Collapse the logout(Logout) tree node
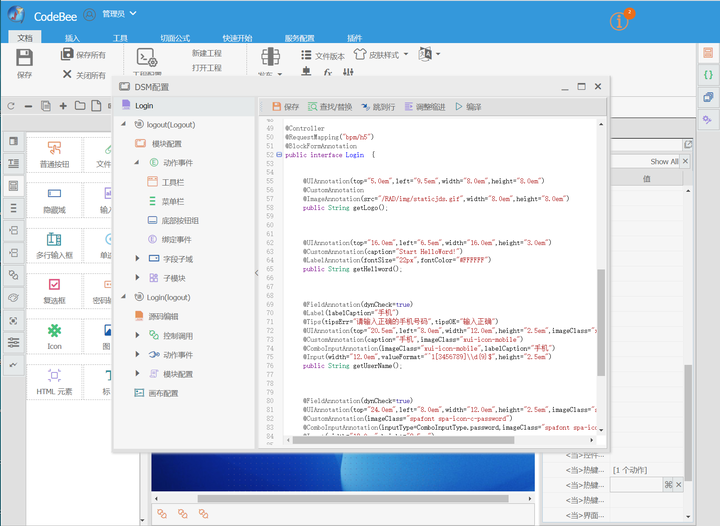This screenshot has height=526, width=720. click(124, 124)
